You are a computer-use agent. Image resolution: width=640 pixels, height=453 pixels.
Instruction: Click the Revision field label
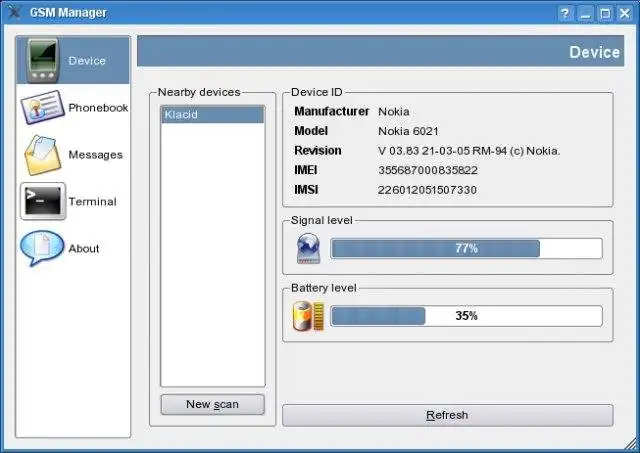click(318, 151)
